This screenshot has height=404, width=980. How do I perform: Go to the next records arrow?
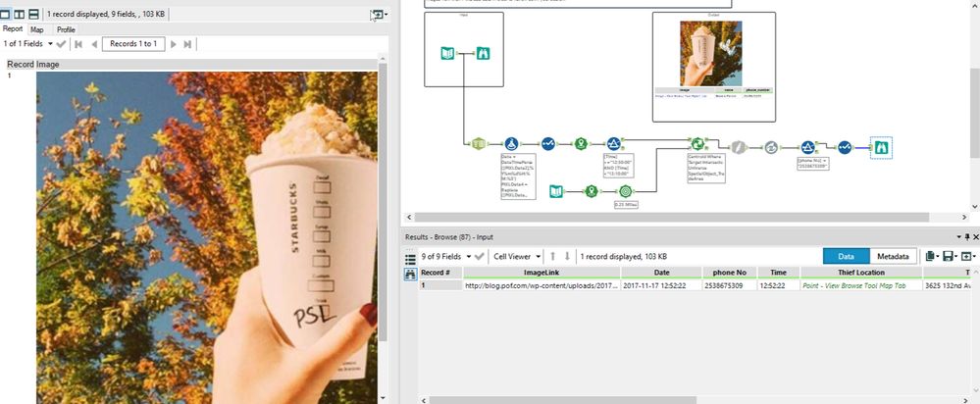click(173, 44)
